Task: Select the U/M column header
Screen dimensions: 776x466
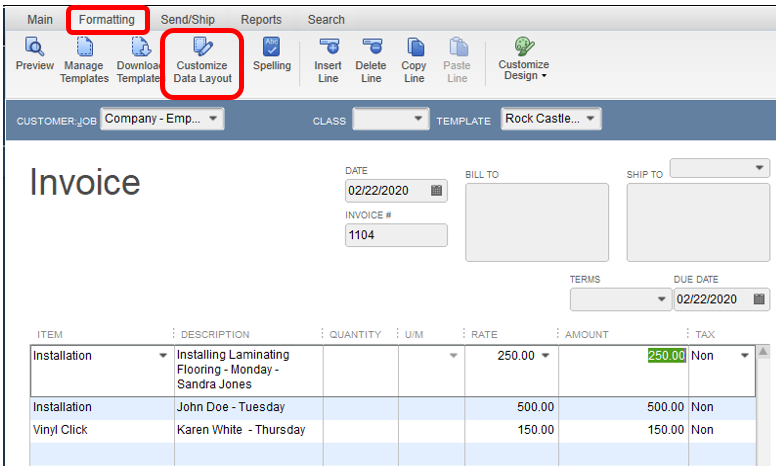Action: point(414,334)
